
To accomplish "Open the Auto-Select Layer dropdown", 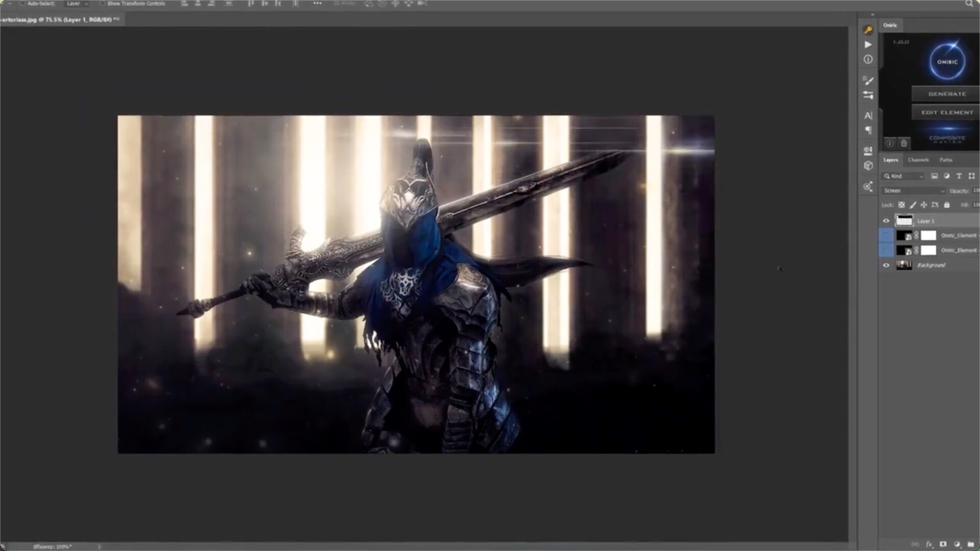I will click(77, 4).
